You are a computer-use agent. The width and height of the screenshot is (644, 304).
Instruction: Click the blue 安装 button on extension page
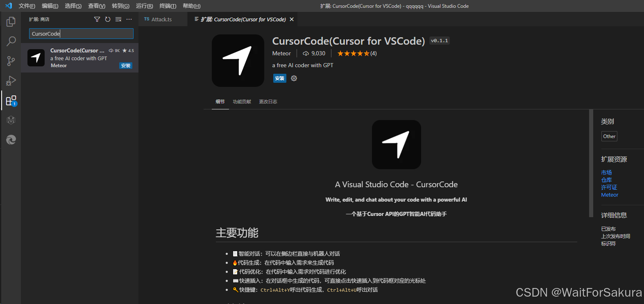pyautogui.click(x=280, y=78)
